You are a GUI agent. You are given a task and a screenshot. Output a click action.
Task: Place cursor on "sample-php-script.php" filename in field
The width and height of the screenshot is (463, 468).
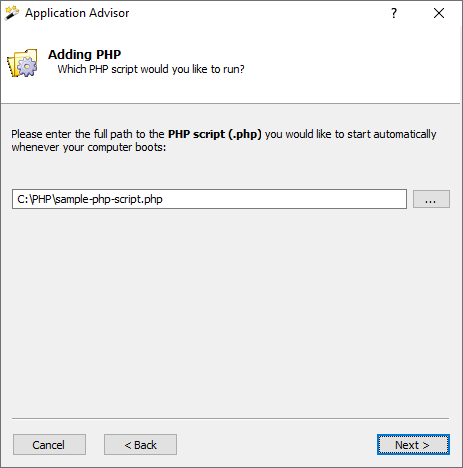coord(109,199)
